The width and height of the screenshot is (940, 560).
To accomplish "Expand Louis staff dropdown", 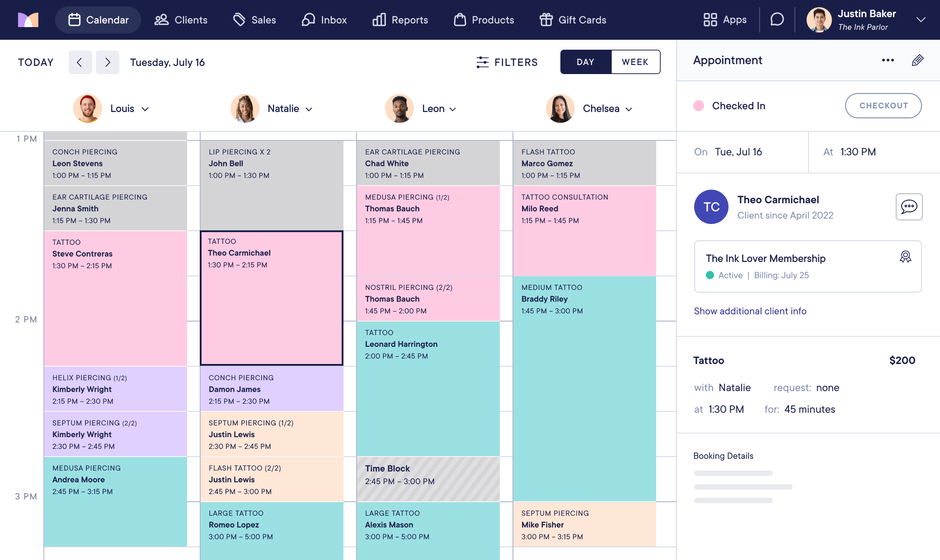I will (x=145, y=109).
